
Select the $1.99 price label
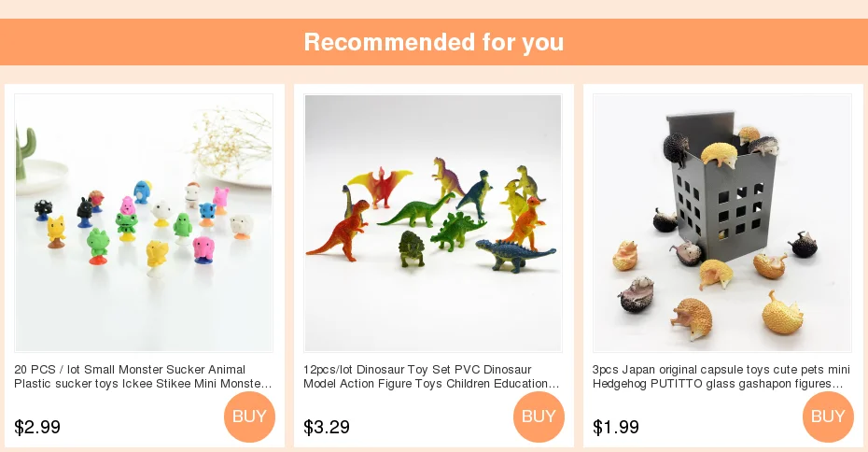(x=616, y=427)
